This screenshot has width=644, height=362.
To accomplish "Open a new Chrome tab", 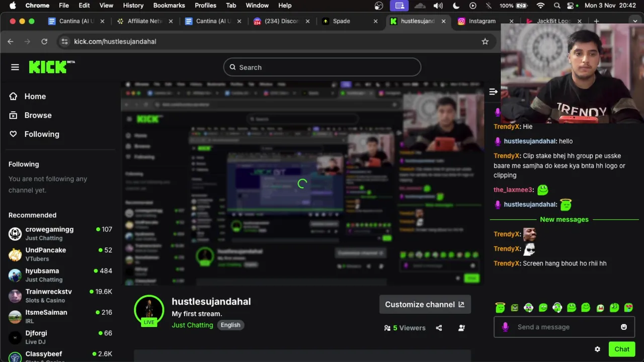I will (x=596, y=21).
